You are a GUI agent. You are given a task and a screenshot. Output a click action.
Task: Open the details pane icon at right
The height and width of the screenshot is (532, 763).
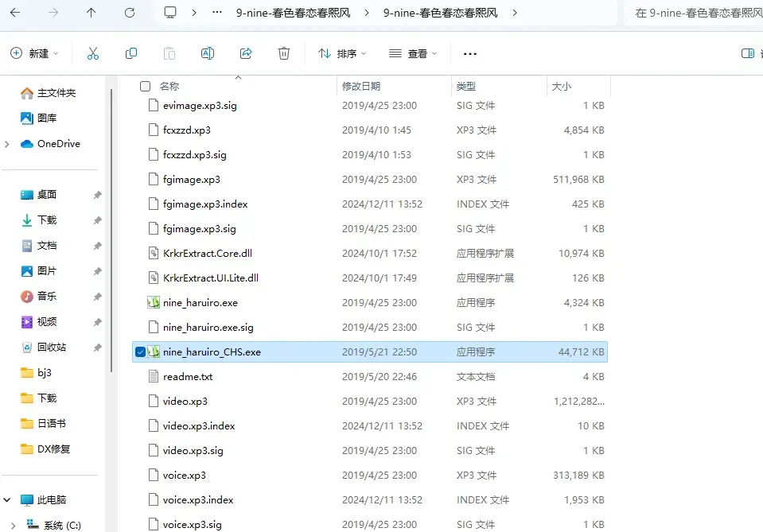point(748,53)
